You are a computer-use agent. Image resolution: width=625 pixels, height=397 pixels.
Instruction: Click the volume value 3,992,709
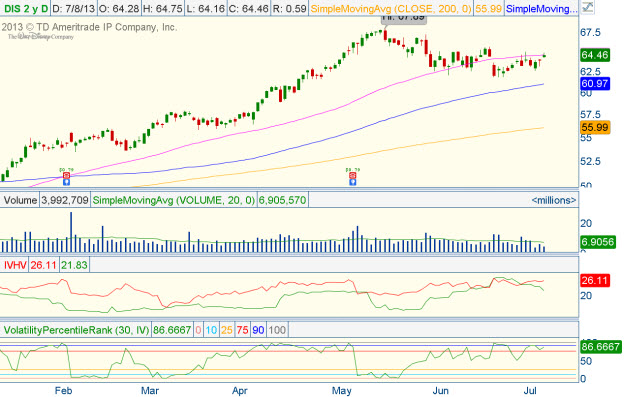pos(65,200)
